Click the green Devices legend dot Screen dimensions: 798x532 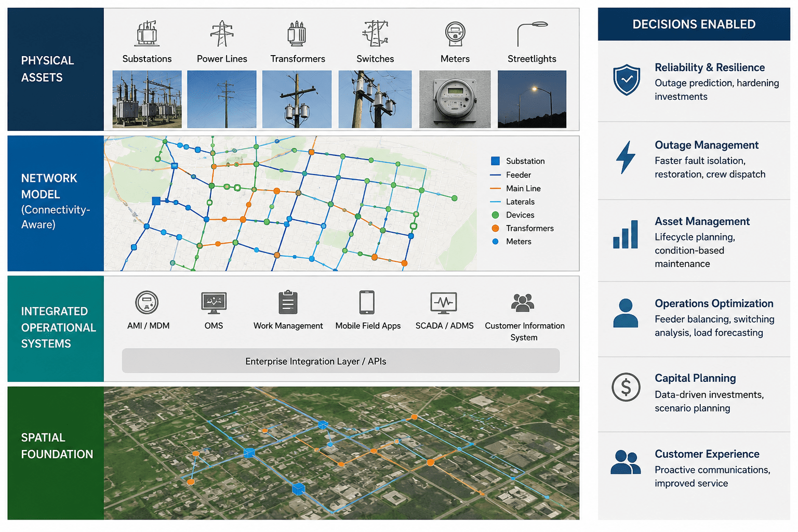(x=496, y=215)
